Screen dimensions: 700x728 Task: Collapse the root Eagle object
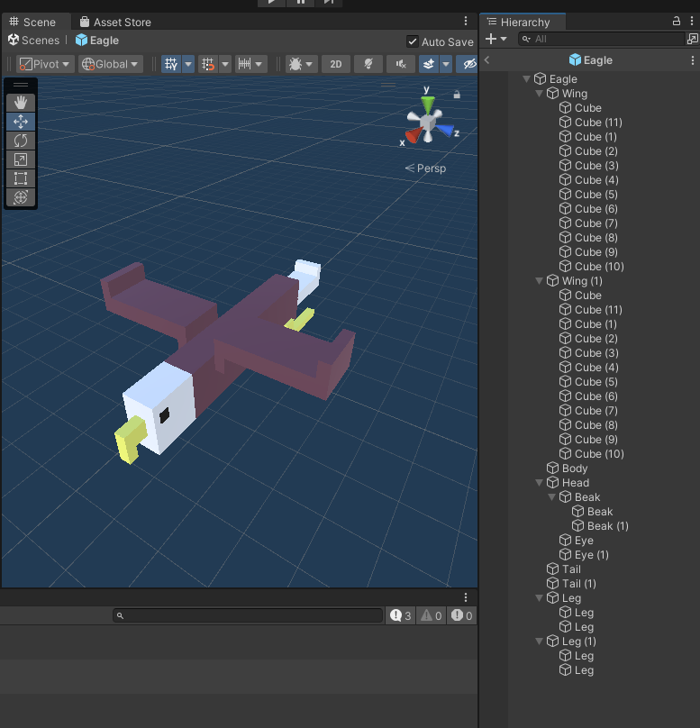coord(526,79)
